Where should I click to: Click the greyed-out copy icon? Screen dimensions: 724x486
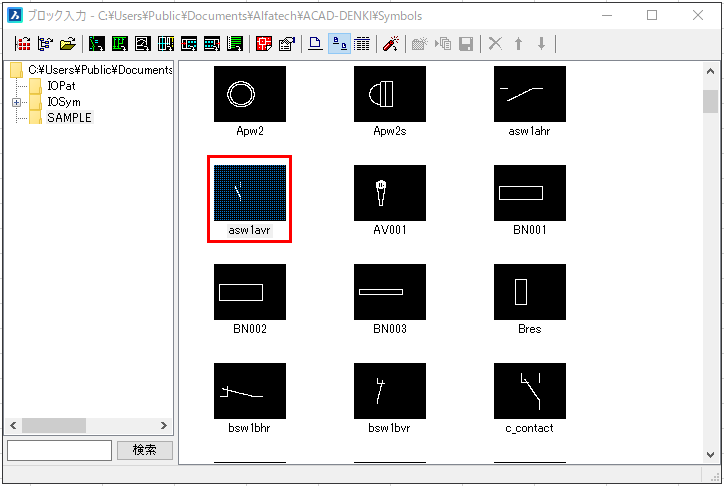443,44
